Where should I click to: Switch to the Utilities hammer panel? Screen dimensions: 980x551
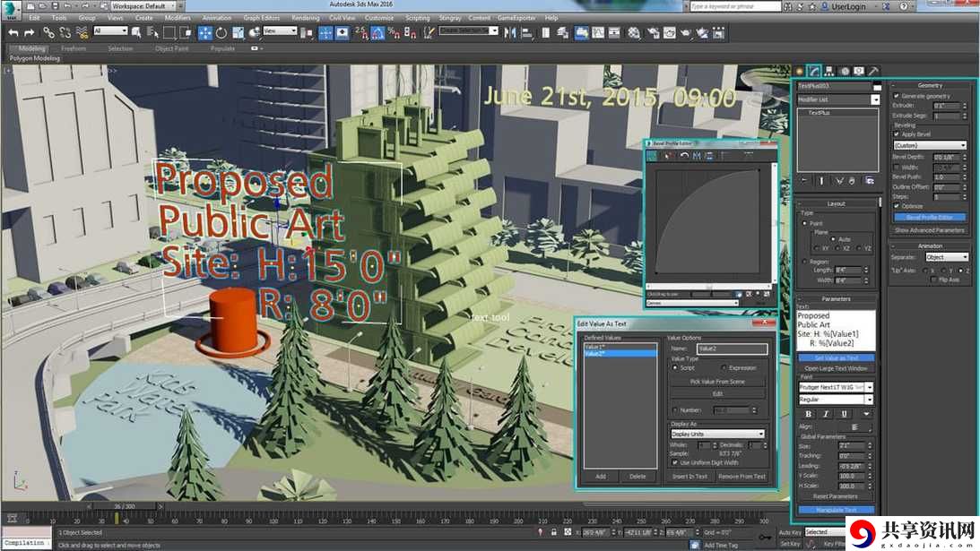tap(873, 71)
